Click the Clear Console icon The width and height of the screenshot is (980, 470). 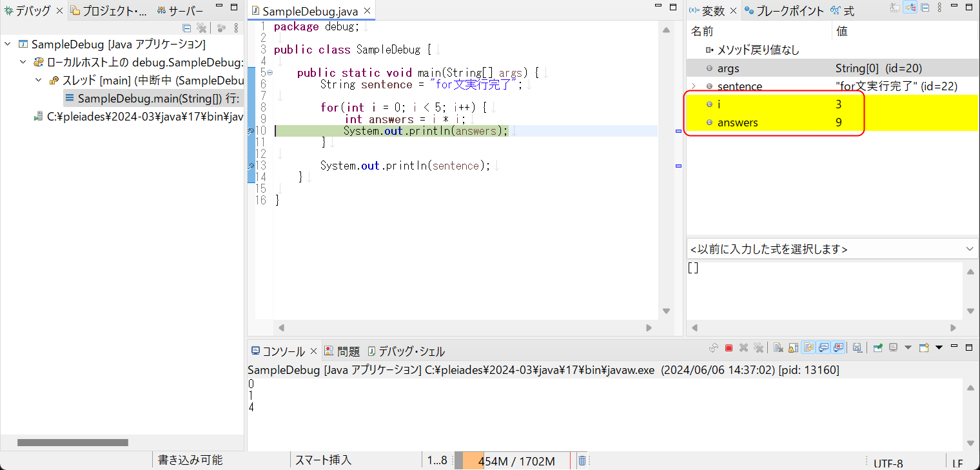point(778,348)
